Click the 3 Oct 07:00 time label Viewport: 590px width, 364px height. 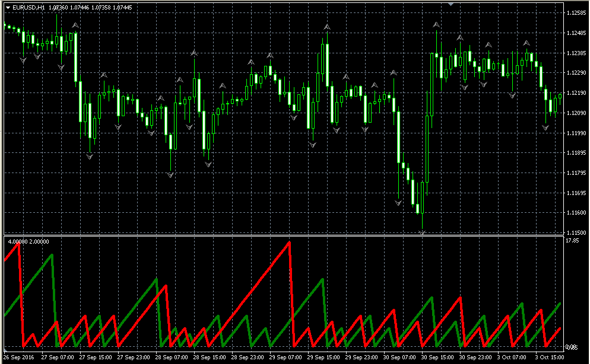(512, 357)
